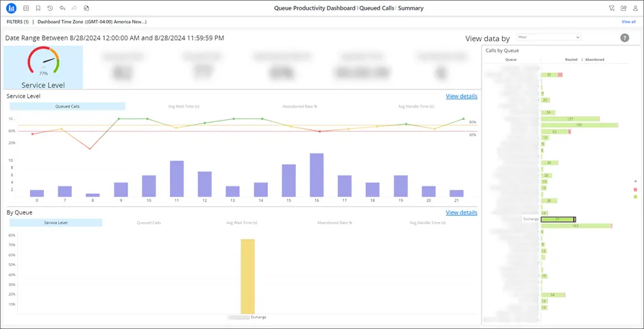644x329 pixels.
Task: Click View all filters link
Action: coord(628,22)
